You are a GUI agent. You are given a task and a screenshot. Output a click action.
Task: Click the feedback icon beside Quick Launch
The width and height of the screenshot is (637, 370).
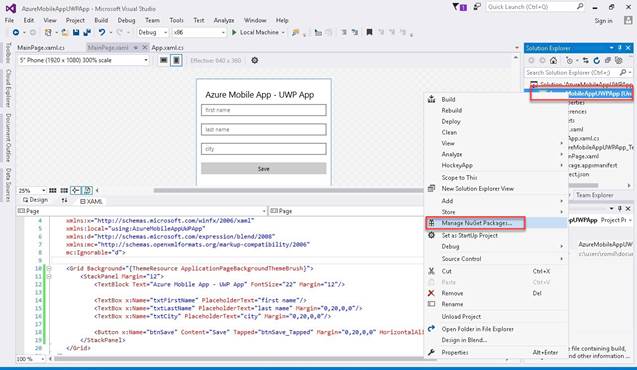pyautogui.click(x=477, y=7)
